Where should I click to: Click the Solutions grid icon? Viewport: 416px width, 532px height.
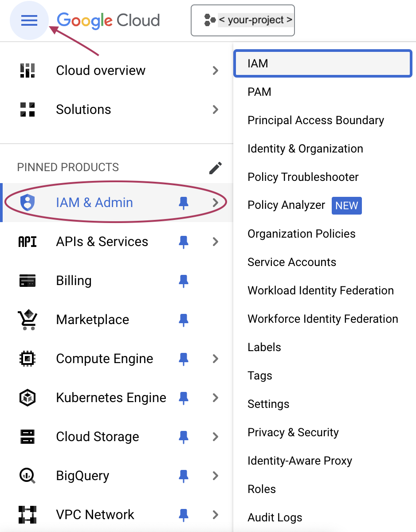27,110
